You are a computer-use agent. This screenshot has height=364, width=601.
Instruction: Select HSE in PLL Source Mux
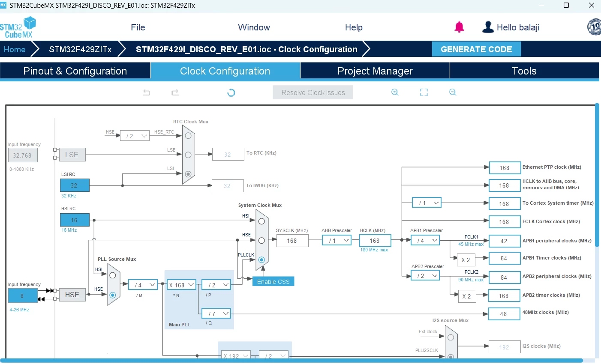(113, 295)
